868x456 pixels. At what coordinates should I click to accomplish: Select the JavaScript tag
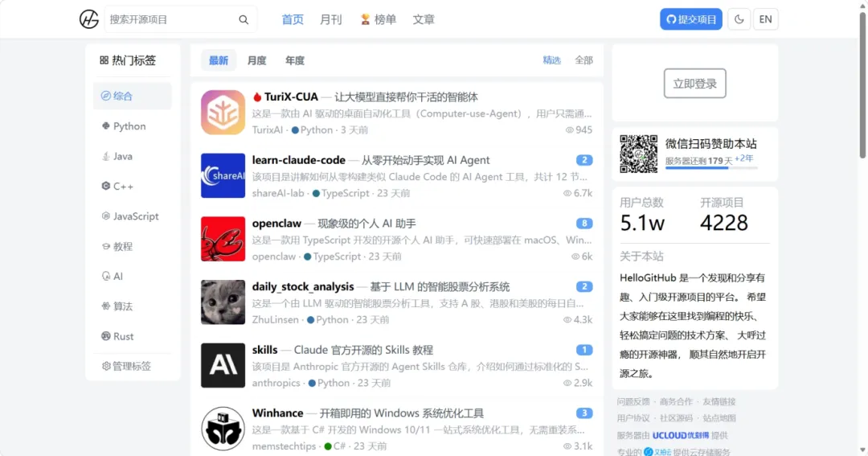coord(133,216)
